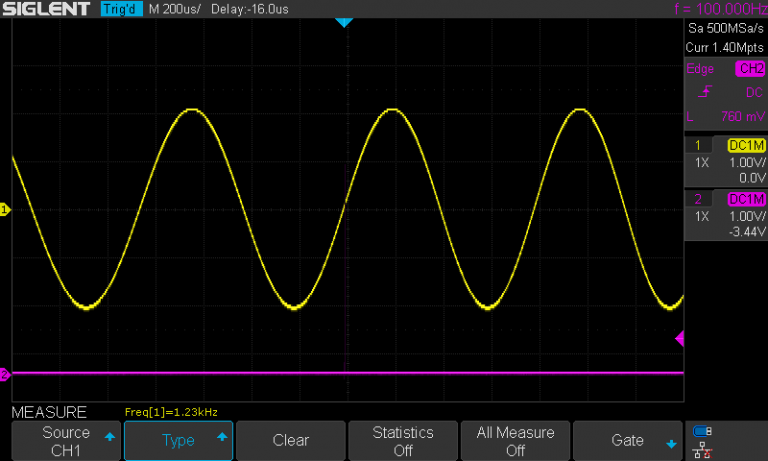Select the magenta channel 2 ground marker

pos(5,375)
